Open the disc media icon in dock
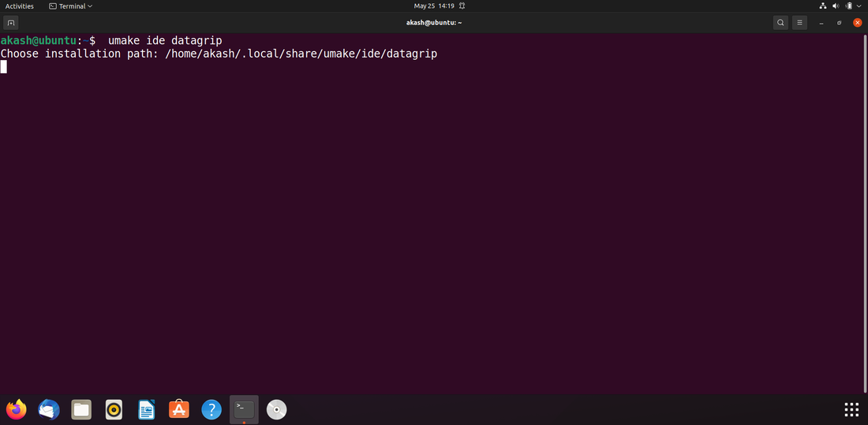This screenshot has height=425, width=868. tap(277, 409)
